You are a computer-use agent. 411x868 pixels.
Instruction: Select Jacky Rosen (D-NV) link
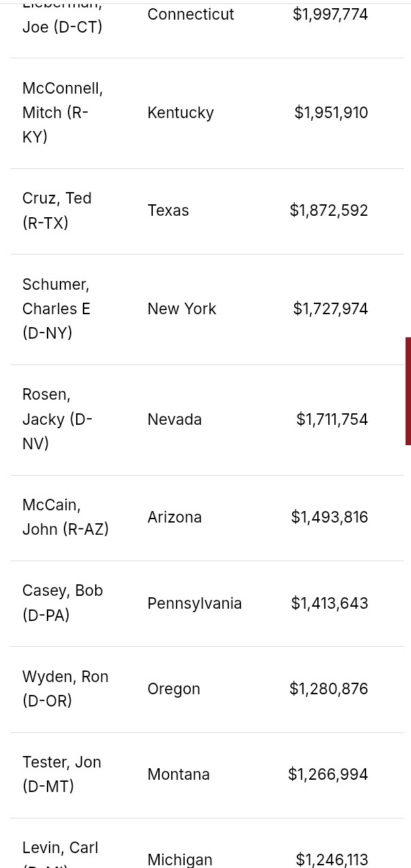[x=57, y=419]
